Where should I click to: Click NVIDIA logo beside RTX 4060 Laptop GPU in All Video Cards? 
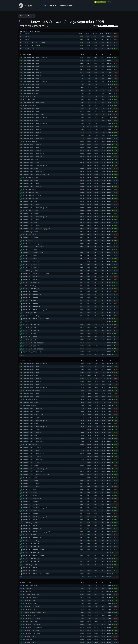tap(21, 58)
